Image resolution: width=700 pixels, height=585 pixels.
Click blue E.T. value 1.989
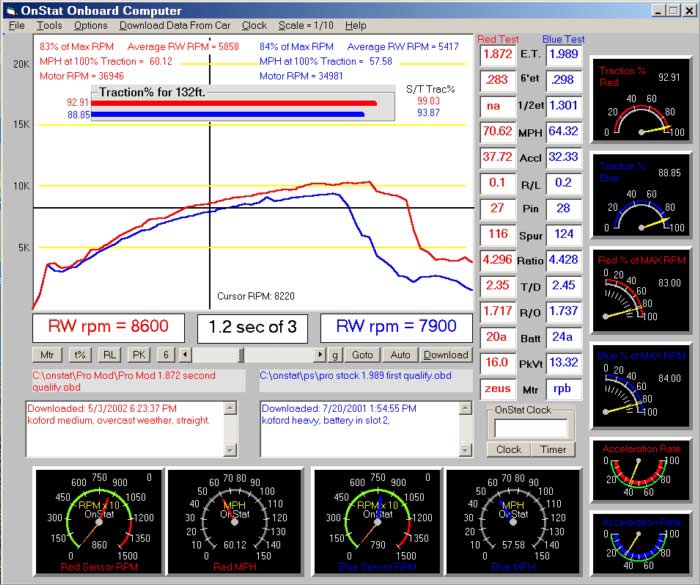point(564,54)
